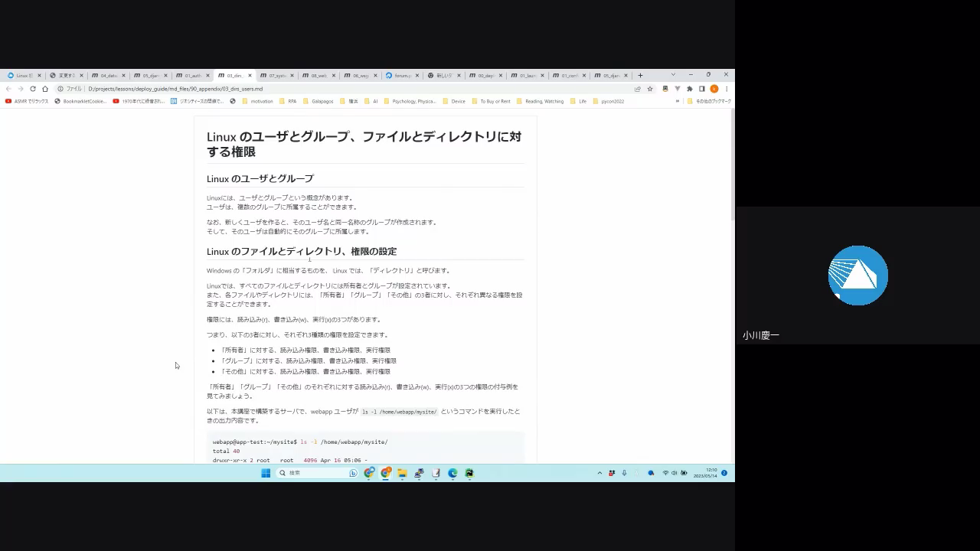The width and height of the screenshot is (980, 551).
Task: Open File Explorer from the taskbar
Action: click(402, 473)
